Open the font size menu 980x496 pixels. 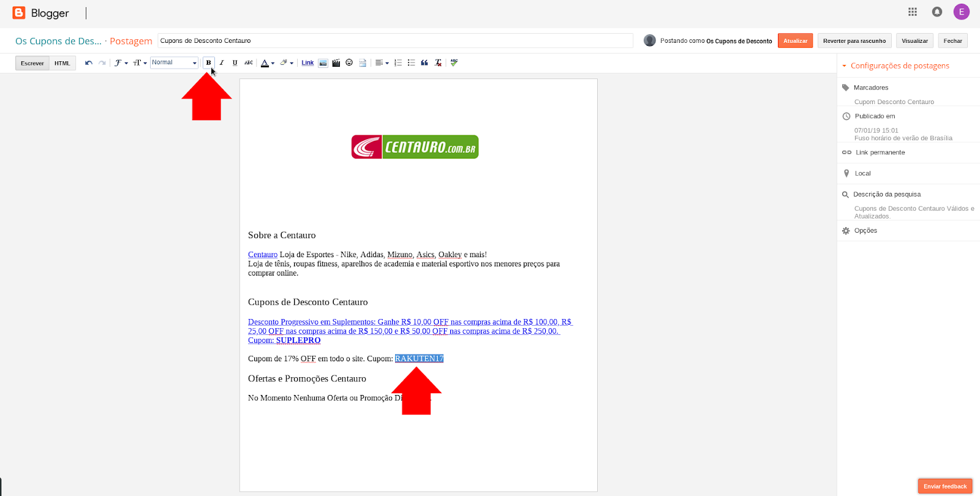coord(140,63)
